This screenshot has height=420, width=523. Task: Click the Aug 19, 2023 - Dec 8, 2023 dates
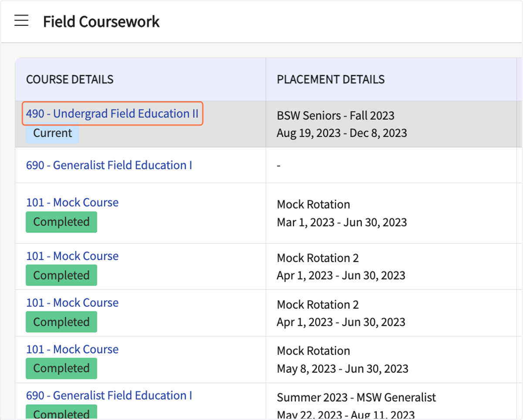[x=342, y=133]
